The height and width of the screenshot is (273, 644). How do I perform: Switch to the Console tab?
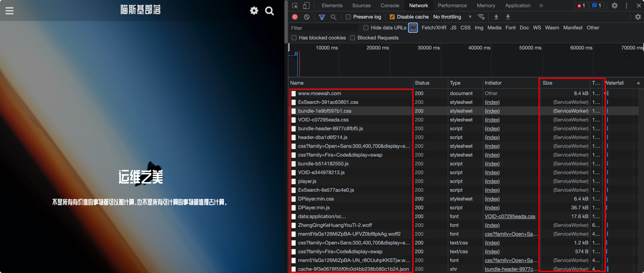pos(390,5)
